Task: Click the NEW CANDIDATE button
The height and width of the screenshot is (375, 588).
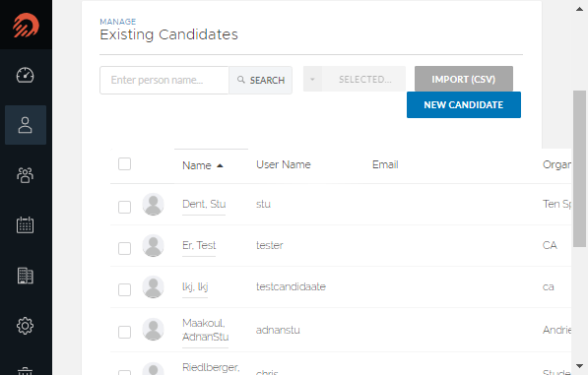Action: (x=464, y=105)
